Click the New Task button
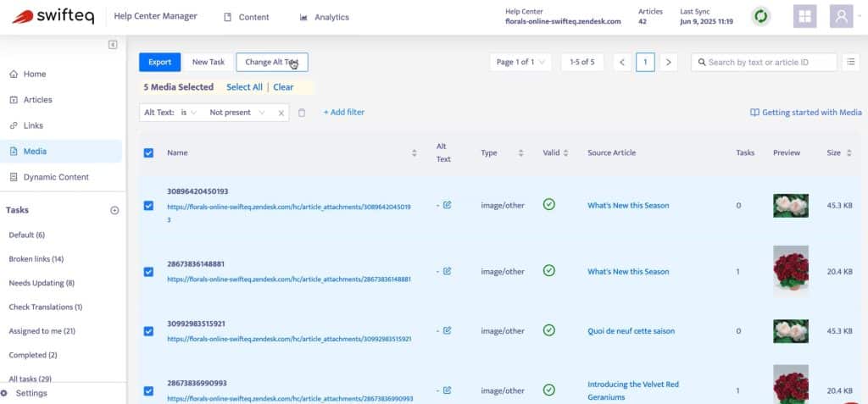The width and height of the screenshot is (868, 404). tap(209, 62)
